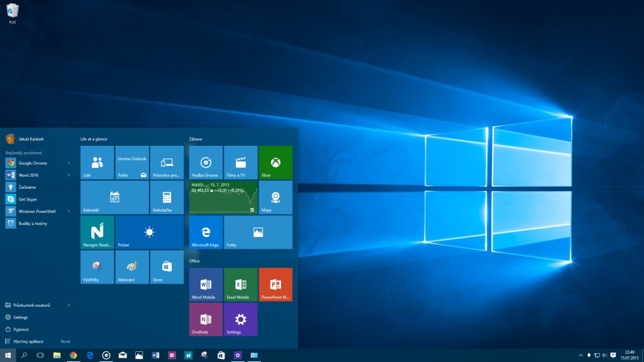Click the Office group title
The width and height of the screenshot is (644, 362).
[x=194, y=261]
